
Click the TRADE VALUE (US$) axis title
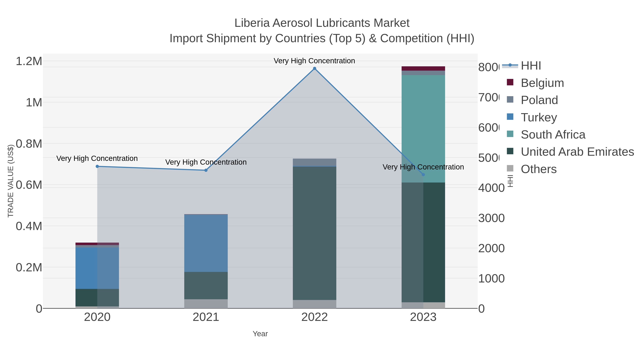[11, 181]
